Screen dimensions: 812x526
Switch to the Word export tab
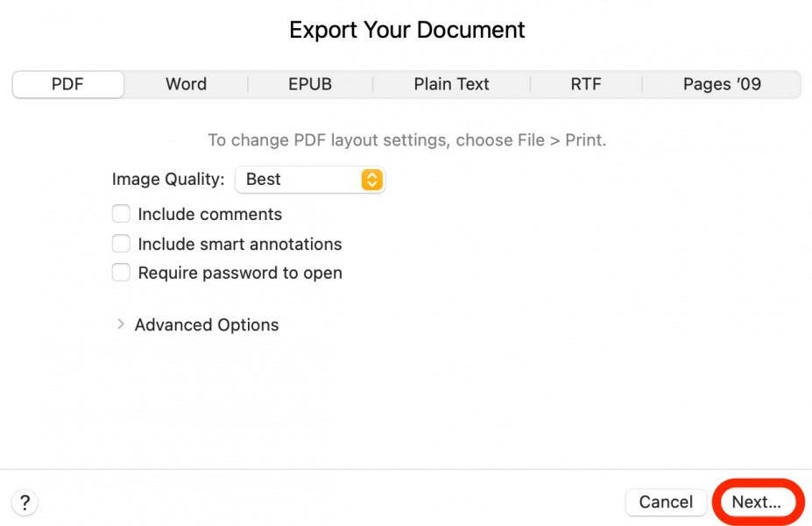point(186,83)
